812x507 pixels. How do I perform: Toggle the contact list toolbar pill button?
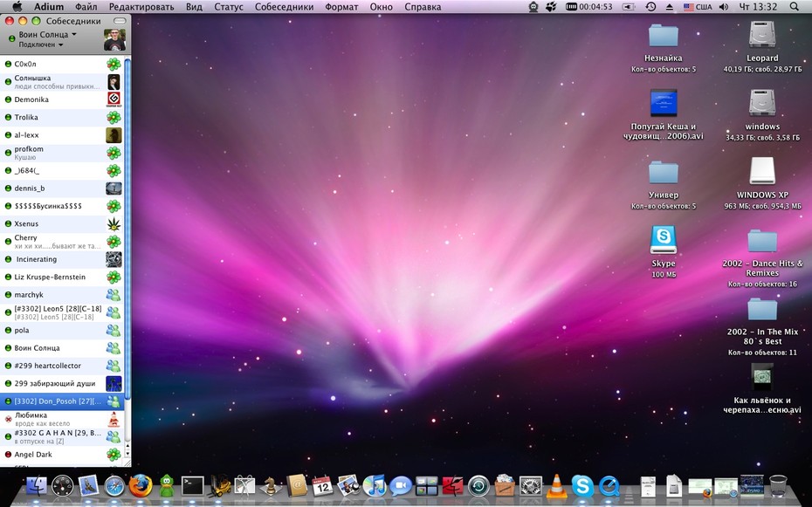[120, 21]
